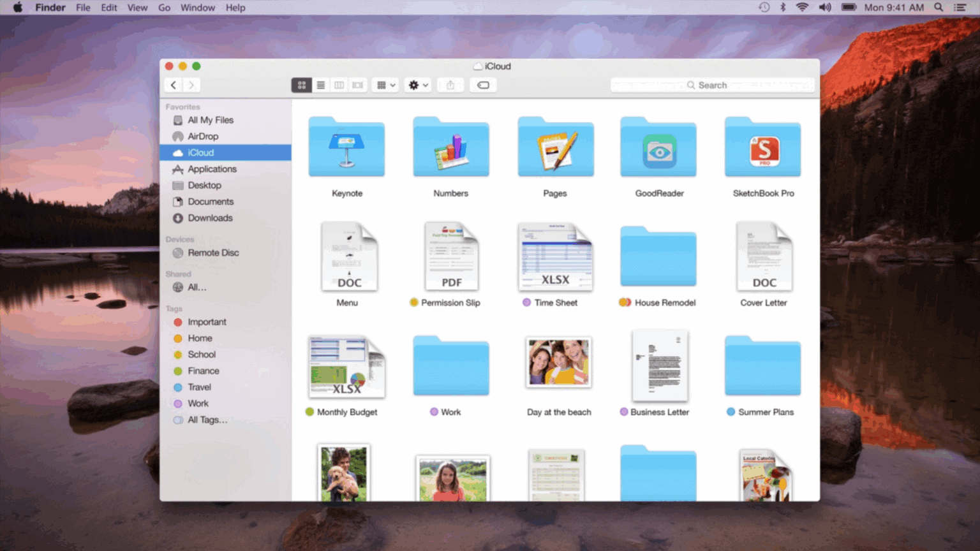Switch to List view in the toolbar
This screenshot has width=980, height=551.
point(320,85)
